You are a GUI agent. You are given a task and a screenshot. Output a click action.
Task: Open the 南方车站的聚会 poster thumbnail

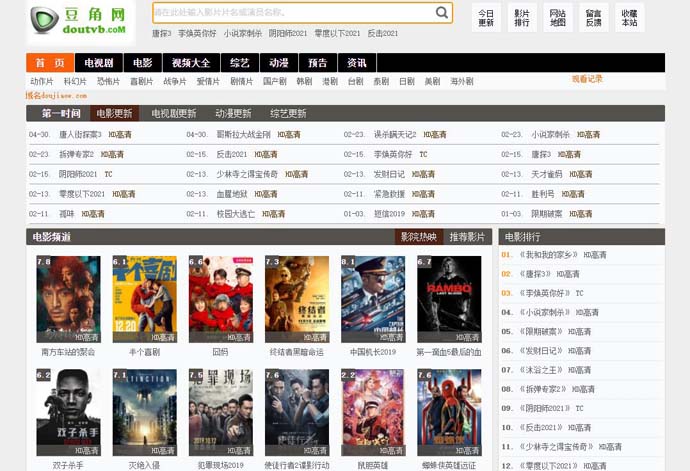(68, 299)
